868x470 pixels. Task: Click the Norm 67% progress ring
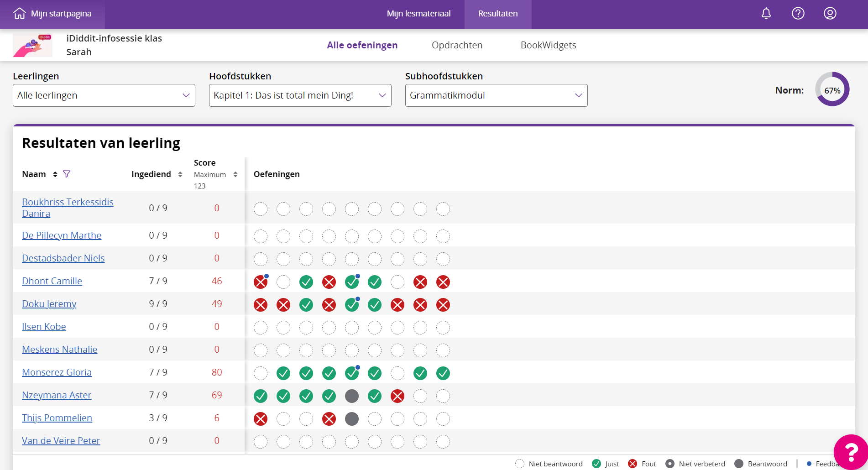pyautogui.click(x=832, y=89)
